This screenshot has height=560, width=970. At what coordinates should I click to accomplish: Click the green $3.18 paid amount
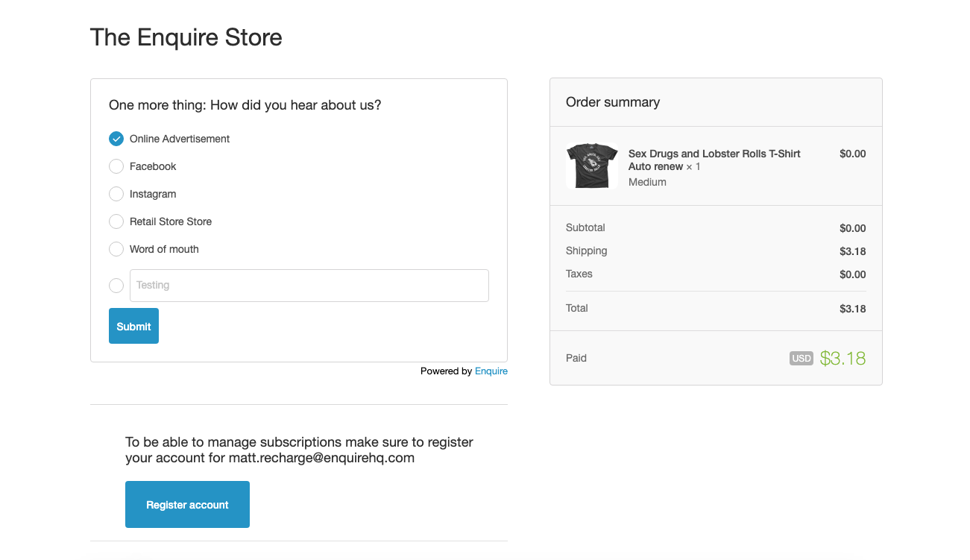click(843, 359)
